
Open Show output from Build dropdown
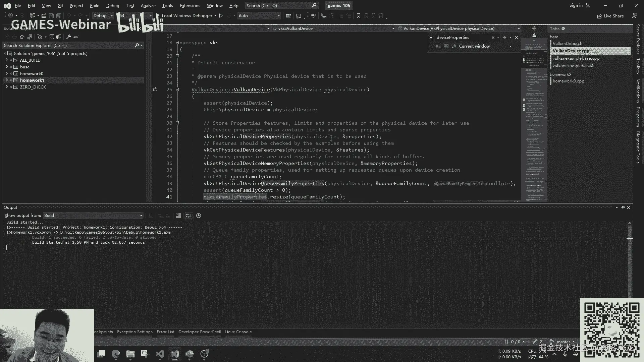tap(93, 216)
